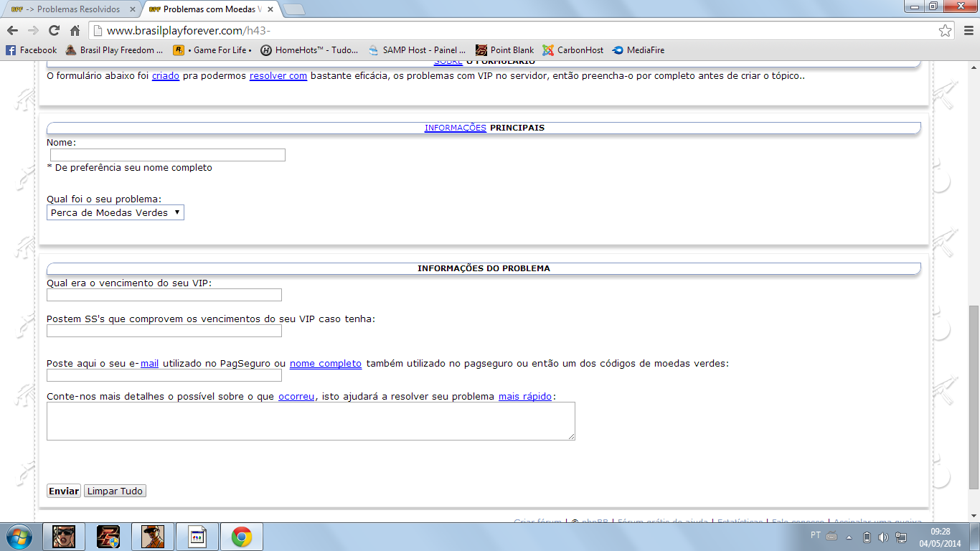Click the keyboard tray icon

pos(831,536)
